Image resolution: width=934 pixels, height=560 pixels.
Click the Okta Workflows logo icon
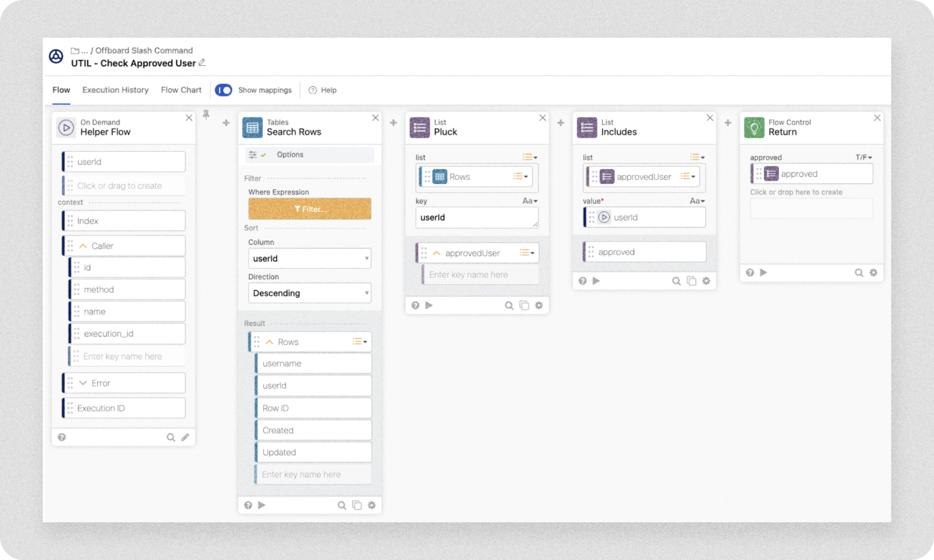coord(56,56)
